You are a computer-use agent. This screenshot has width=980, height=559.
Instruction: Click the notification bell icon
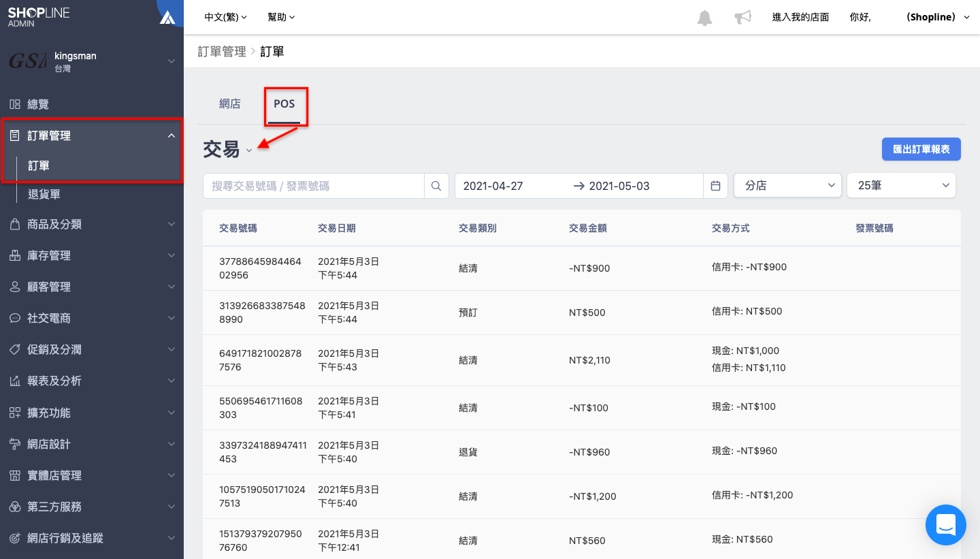[x=704, y=18]
